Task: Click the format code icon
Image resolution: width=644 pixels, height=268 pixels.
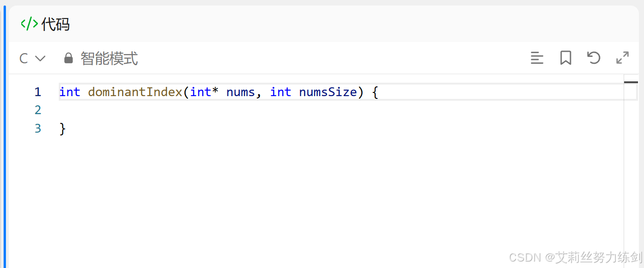Action: tap(537, 58)
